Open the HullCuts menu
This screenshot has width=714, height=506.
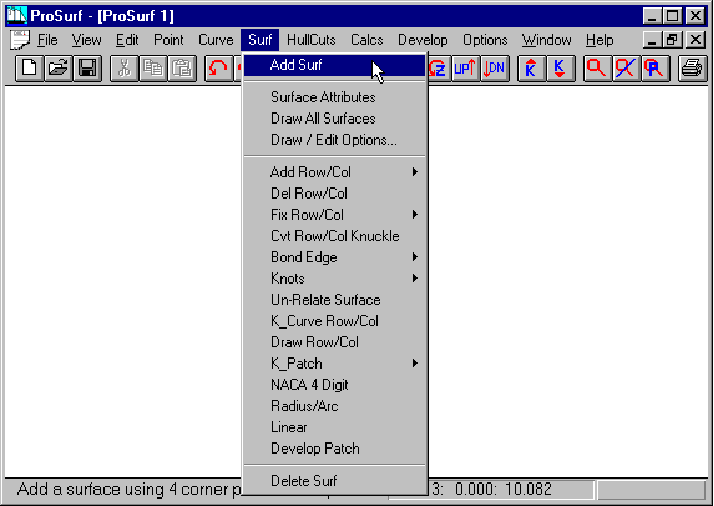click(x=311, y=40)
